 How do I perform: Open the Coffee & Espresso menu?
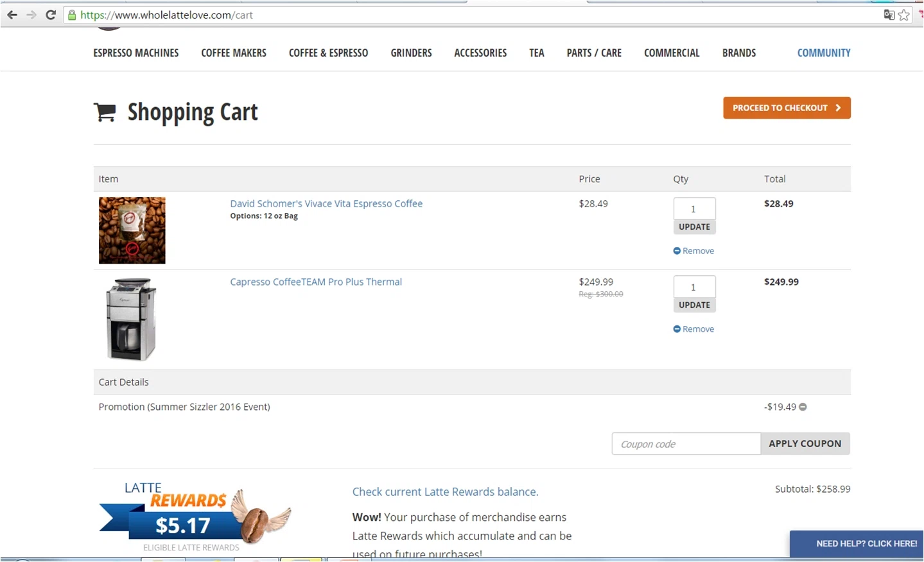tap(328, 53)
